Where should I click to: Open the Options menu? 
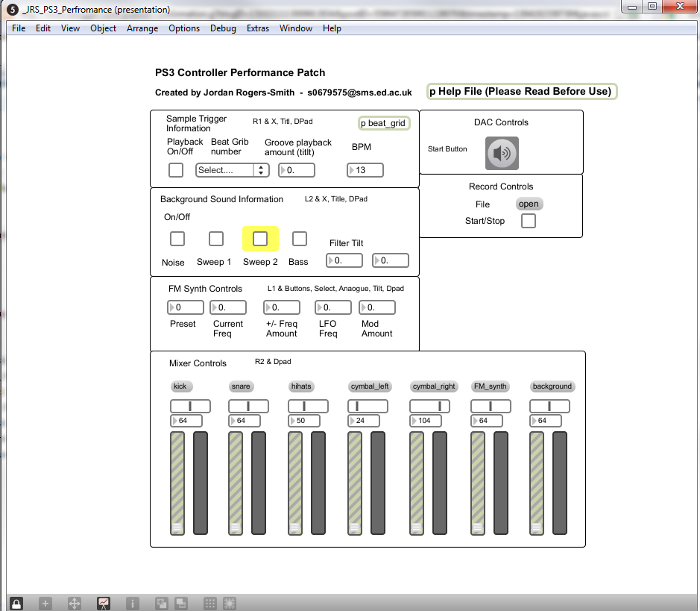coord(184,28)
